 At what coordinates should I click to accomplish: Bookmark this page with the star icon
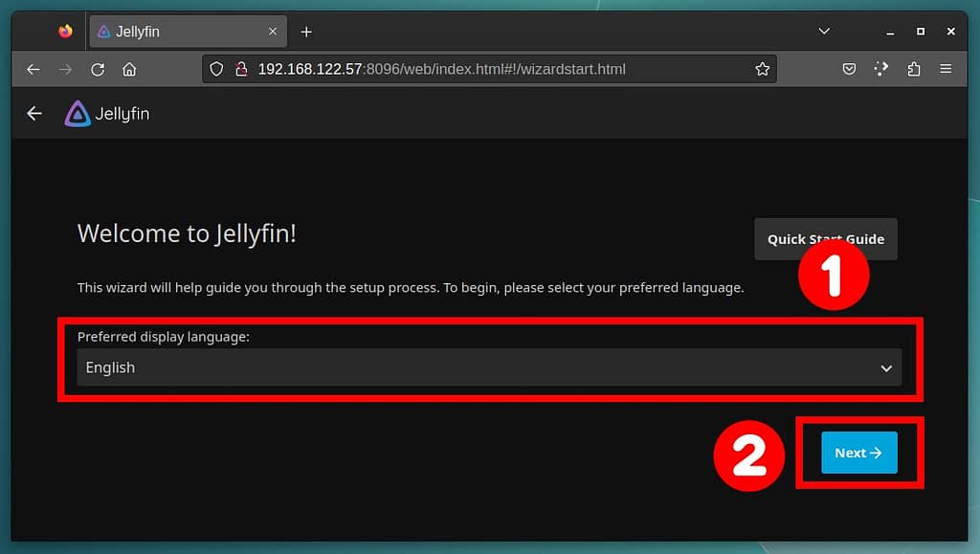click(762, 70)
